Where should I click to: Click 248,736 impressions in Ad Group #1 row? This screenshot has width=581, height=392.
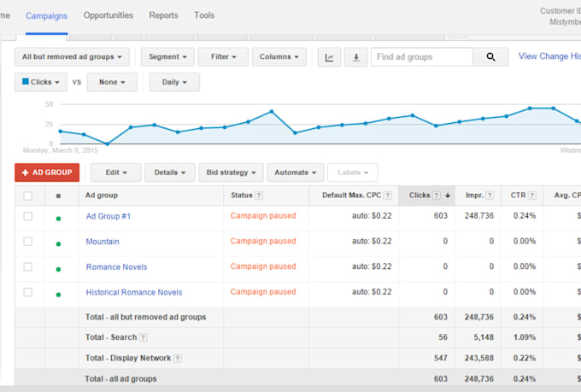(x=479, y=215)
